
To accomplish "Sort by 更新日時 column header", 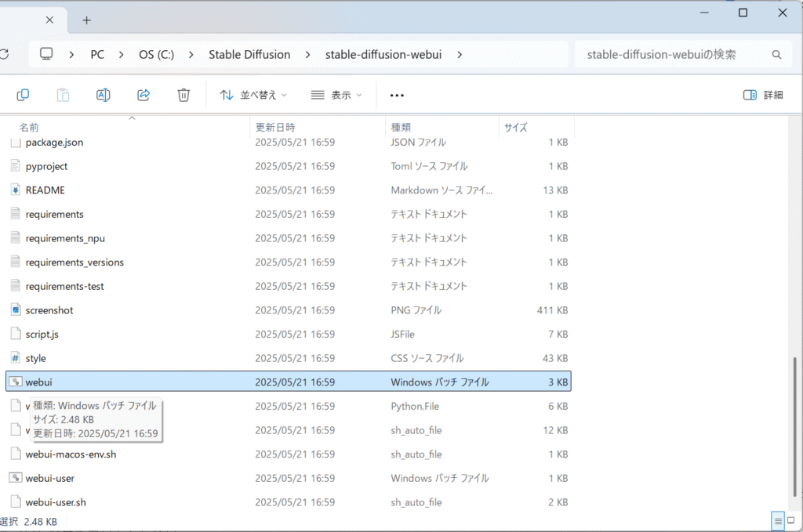I will click(x=275, y=127).
